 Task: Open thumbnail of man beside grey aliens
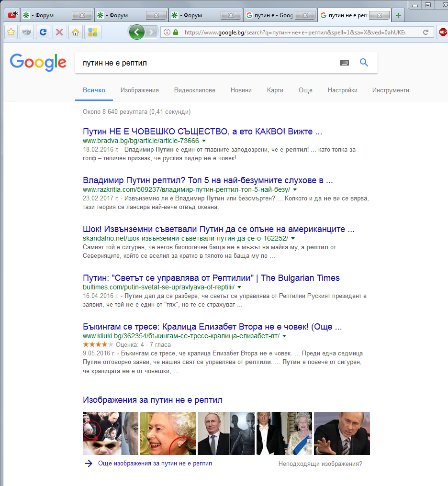click(226, 433)
